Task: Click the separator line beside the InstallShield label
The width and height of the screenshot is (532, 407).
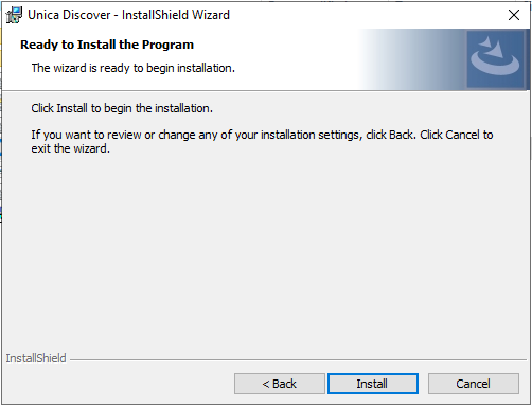Action: pyautogui.click(x=297, y=360)
